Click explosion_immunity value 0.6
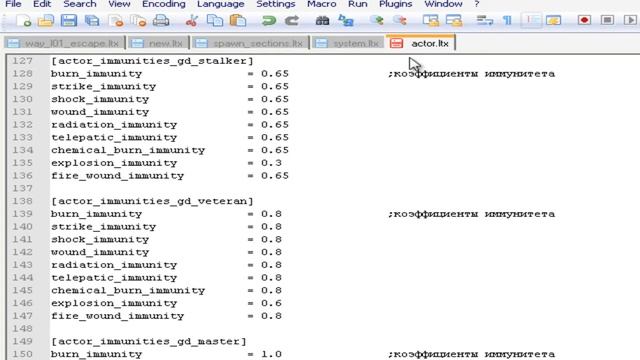 click(271, 303)
